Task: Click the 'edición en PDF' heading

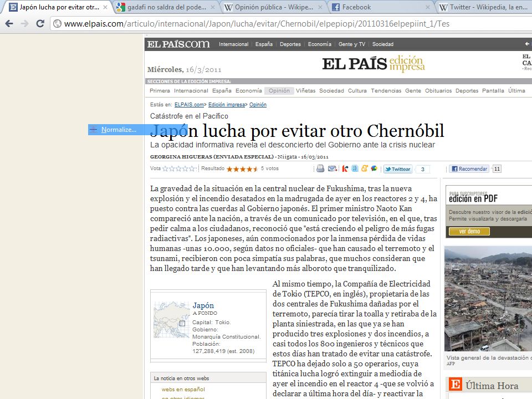Action: pyautogui.click(x=473, y=198)
